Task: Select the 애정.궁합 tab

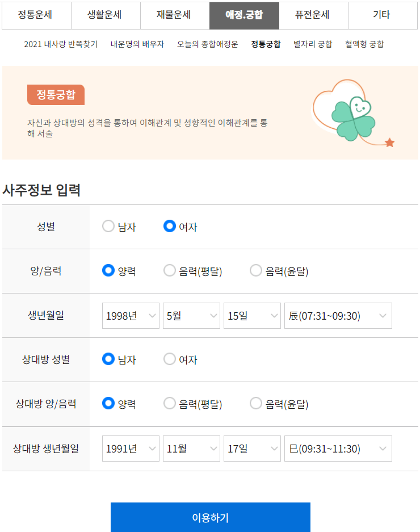Action: click(x=243, y=16)
